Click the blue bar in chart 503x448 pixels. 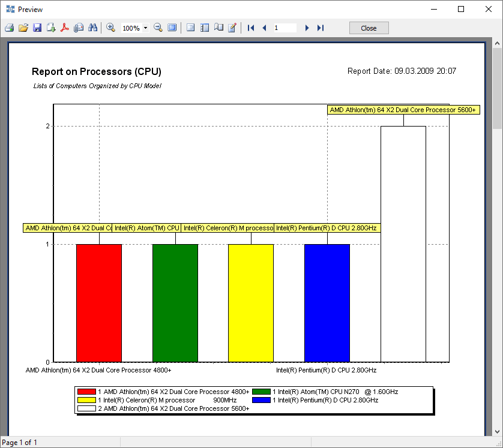point(327,303)
